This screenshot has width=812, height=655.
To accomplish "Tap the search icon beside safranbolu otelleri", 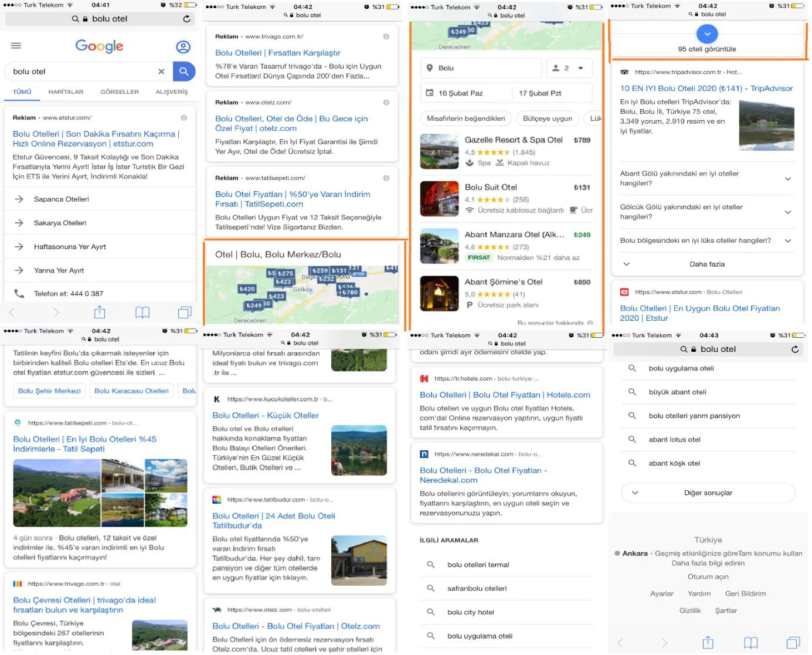I will click(430, 588).
